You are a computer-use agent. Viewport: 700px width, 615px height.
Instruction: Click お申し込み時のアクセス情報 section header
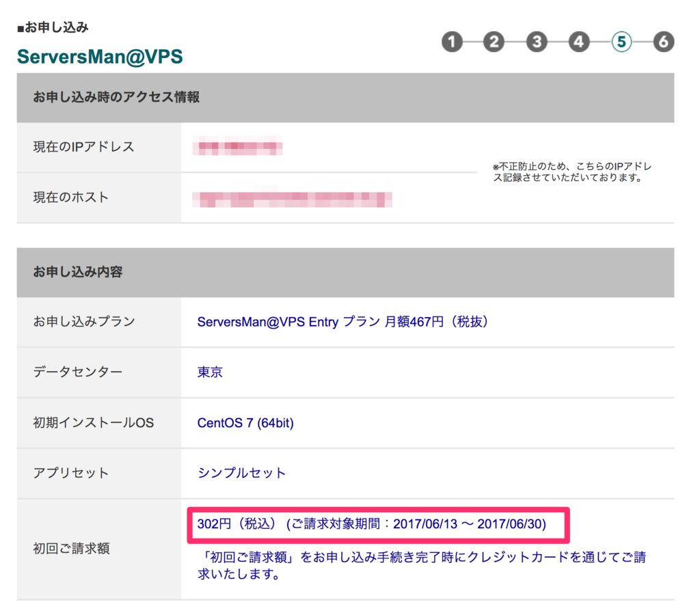click(345, 97)
